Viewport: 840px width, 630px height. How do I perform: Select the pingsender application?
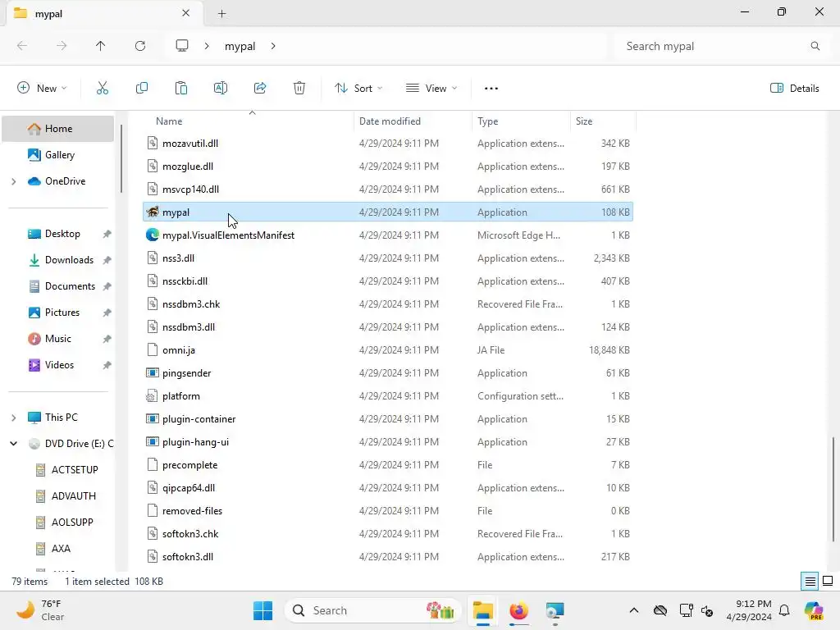tap(388, 373)
